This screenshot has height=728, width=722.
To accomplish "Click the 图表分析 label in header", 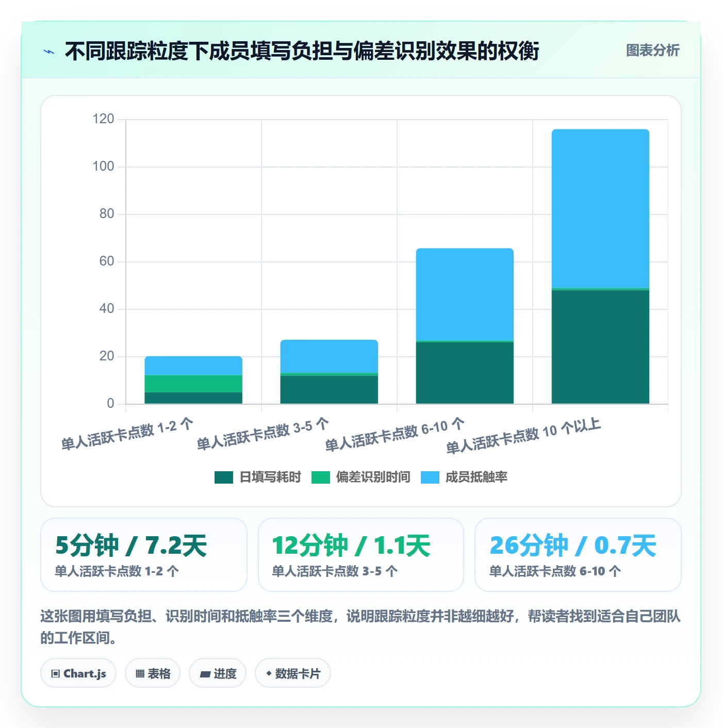I will 652,51.
